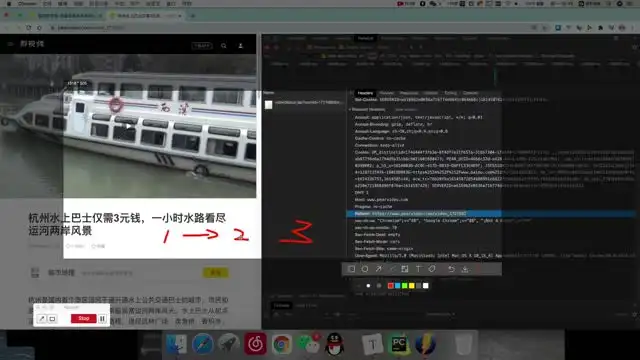Select the arrow annotation tool
Image resolution: width=640 pixels, height=360 pixels.
pos(378,269)
